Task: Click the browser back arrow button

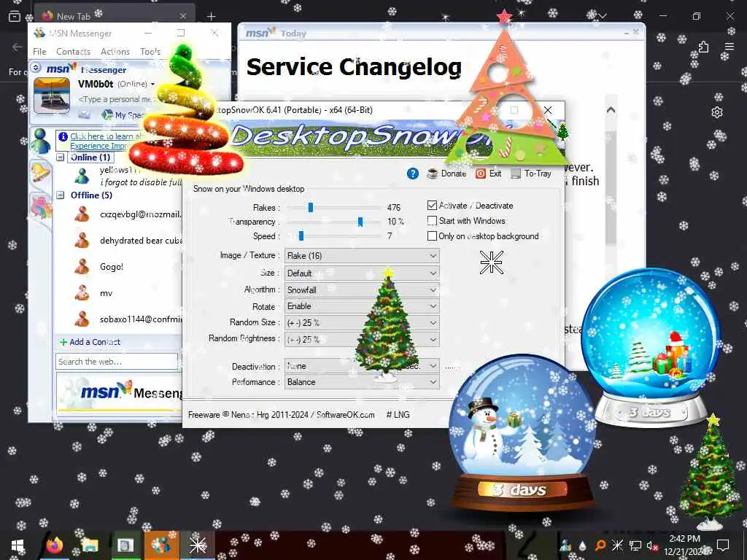Action: (x=18, y=47)
